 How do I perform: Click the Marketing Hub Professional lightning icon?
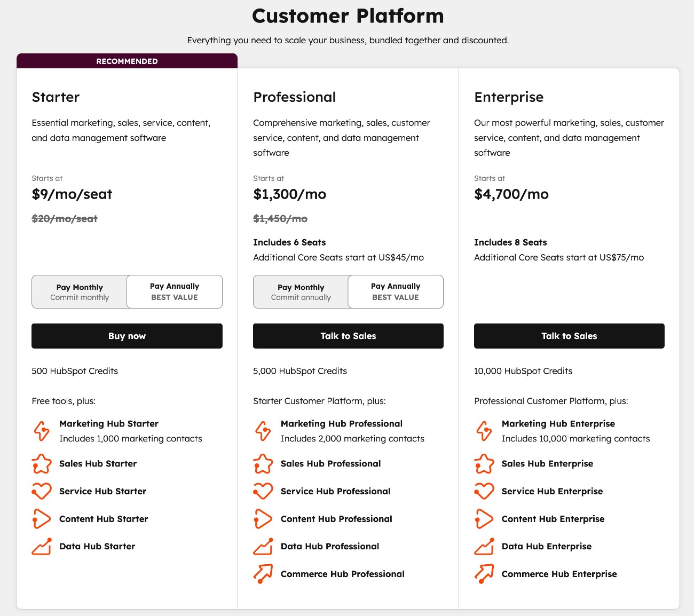(263, 431)
